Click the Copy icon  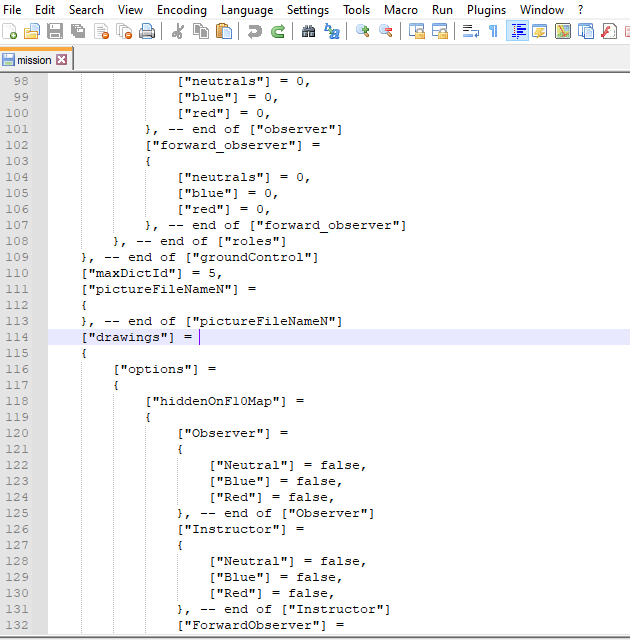pyautogui.click(x=200, y=31)
